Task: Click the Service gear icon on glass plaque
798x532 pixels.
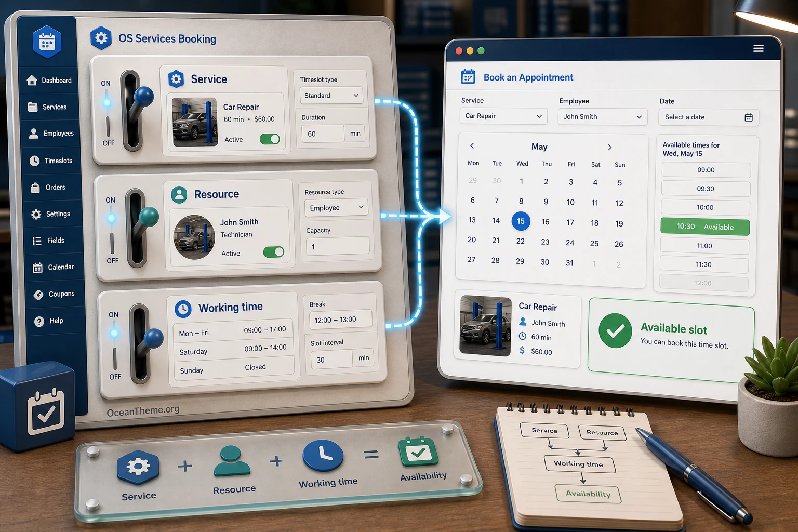Action: coord(138,467)
